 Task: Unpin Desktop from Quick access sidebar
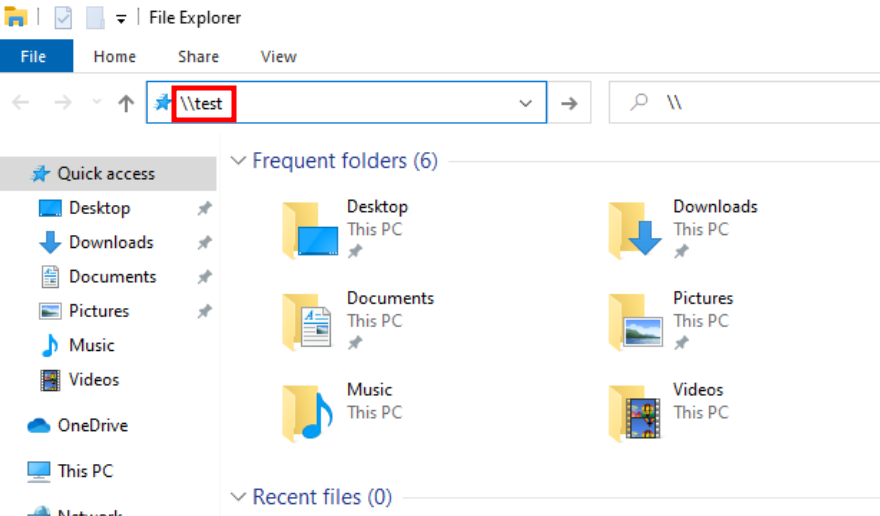[x=204, y=209]
